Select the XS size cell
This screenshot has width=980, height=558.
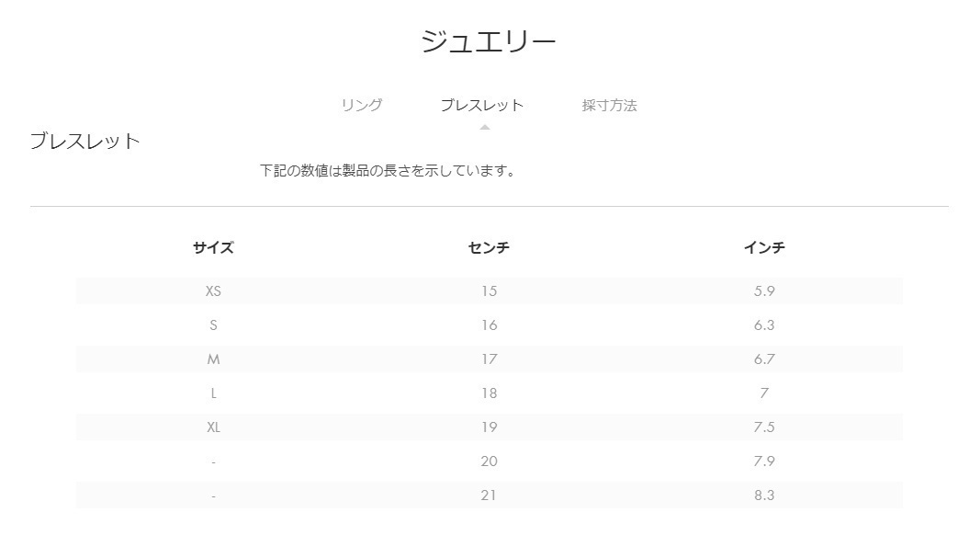[213, 290]
